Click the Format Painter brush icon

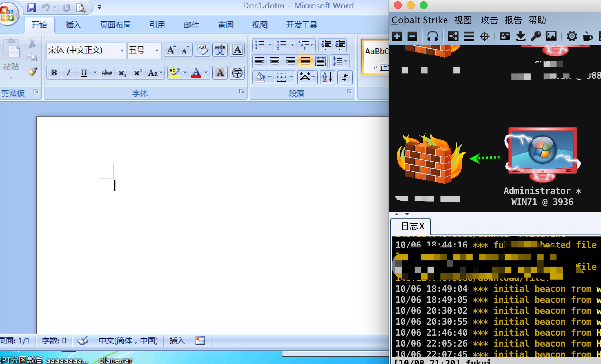click(32, 71)
